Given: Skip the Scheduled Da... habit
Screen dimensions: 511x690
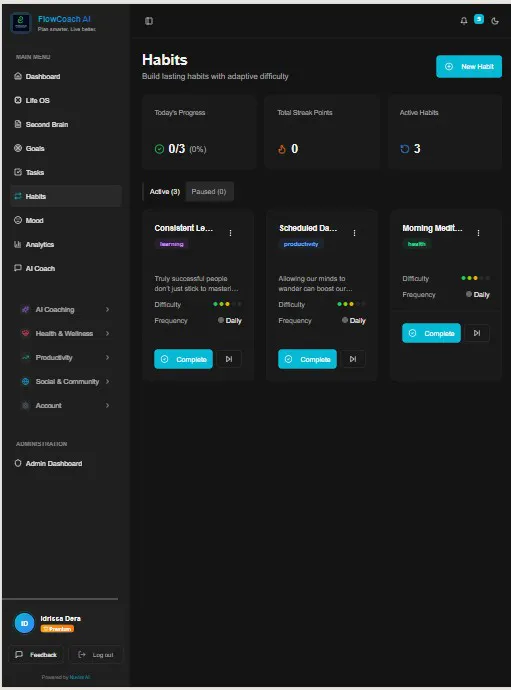Looking at the screenshot, I should tap(353, 359).
